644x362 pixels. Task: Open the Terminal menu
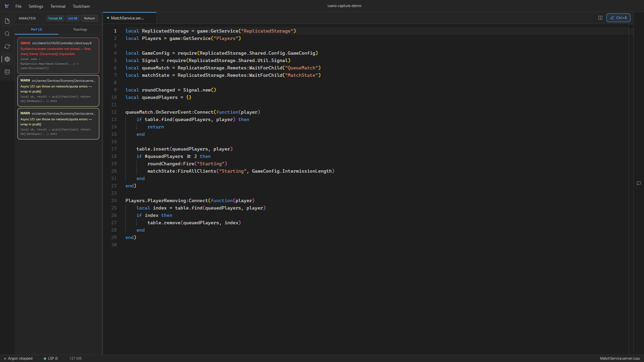[58, 6]
